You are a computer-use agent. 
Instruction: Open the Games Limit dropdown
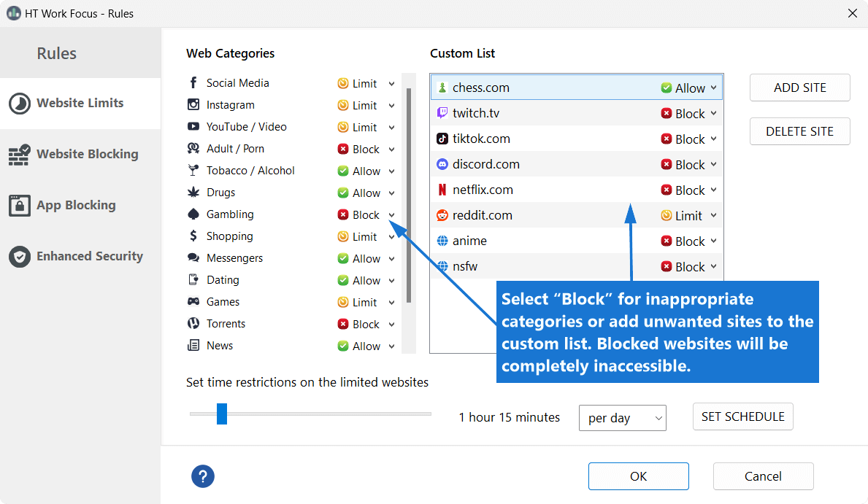(366, 302)
